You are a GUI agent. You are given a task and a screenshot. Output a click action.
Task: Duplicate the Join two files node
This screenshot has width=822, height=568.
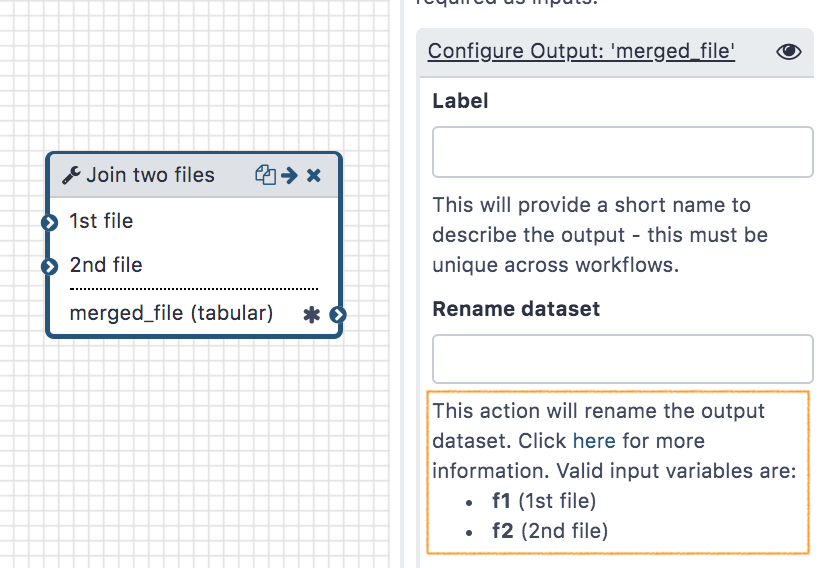click(265, 176)
